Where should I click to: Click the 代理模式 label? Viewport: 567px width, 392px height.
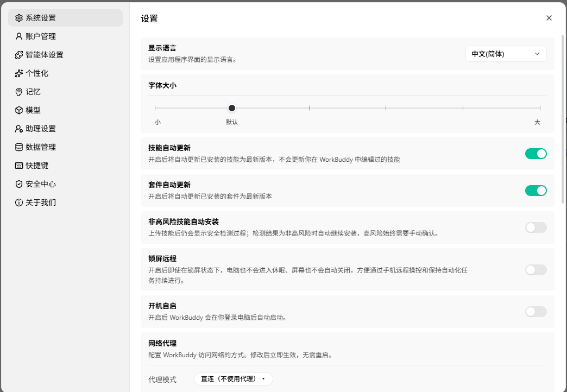tap(162, 380)
